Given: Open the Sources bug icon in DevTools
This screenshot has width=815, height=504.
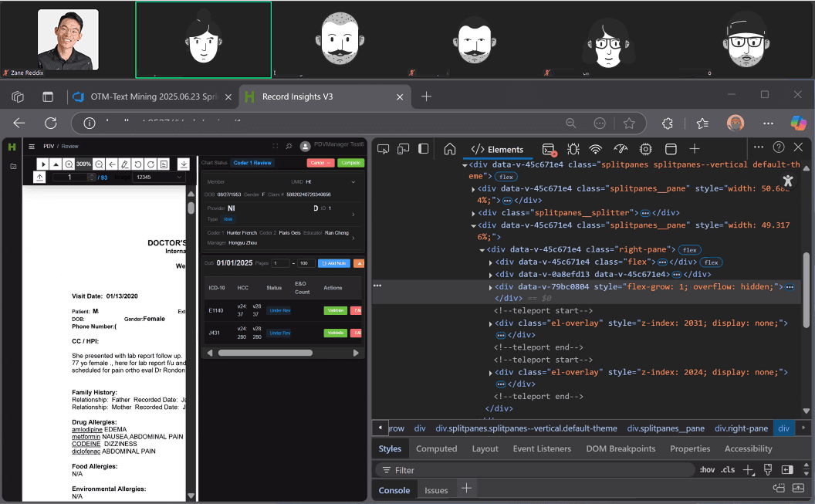Looking at the screenshot, I should tap(573, 149).
